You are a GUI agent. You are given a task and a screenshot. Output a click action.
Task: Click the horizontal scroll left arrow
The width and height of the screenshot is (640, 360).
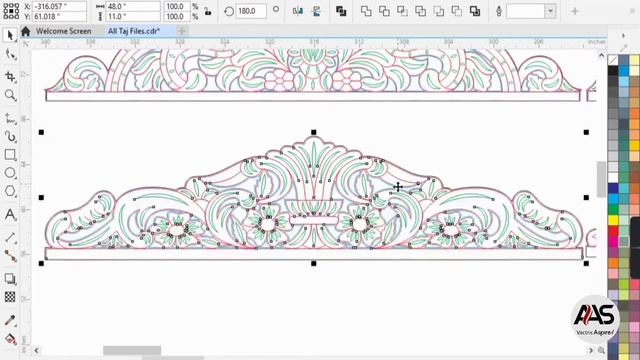click(x=36, y=350)
